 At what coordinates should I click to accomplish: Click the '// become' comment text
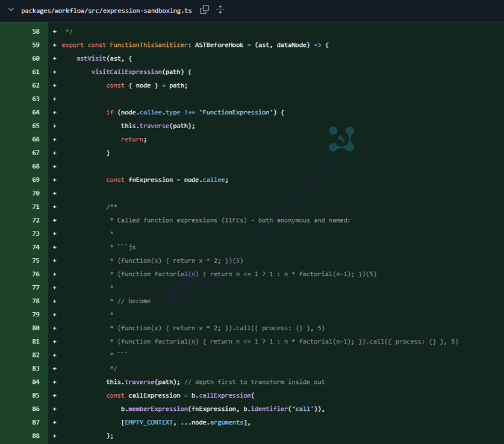[134, 301]
